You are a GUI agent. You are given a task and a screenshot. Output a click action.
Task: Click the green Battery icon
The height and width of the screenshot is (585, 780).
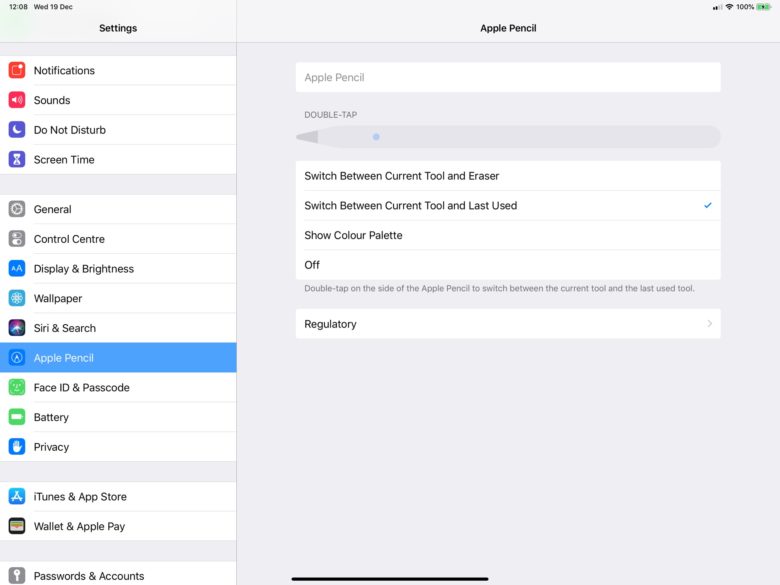tap(17, 417)
